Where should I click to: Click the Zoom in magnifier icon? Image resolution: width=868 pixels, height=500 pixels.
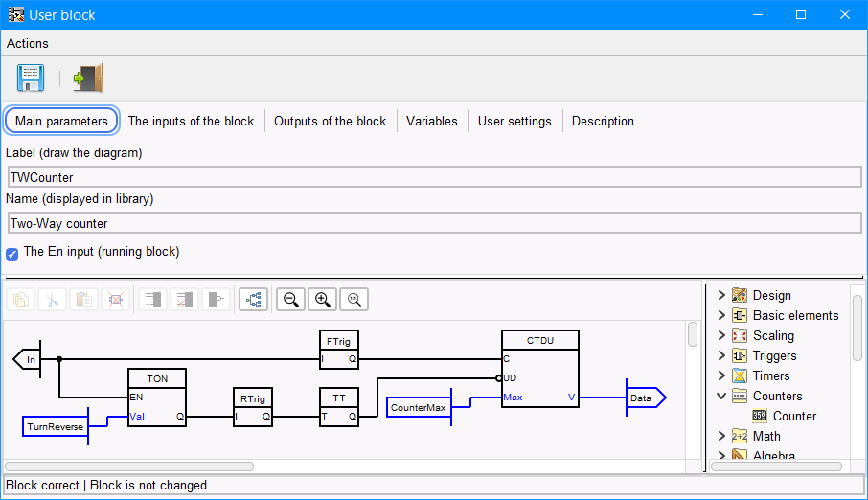tap(323, 299)
